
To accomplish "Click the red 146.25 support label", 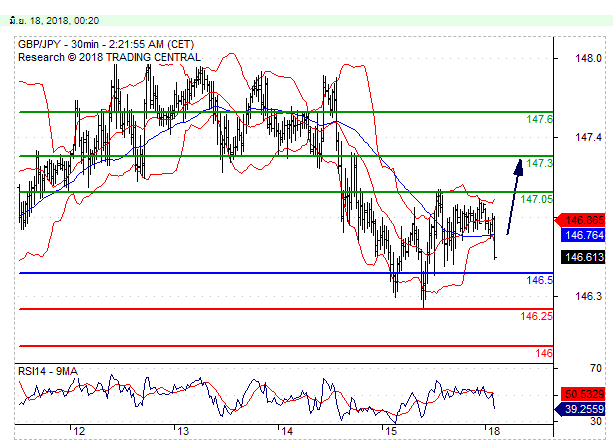I will [x=536, y=316].
